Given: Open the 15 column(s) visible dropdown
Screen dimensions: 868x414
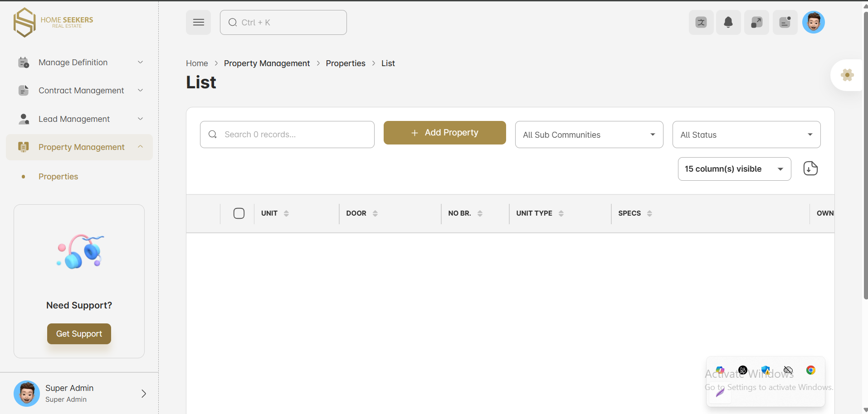Looking at the screenshot, I should click(x=734, y=169).
